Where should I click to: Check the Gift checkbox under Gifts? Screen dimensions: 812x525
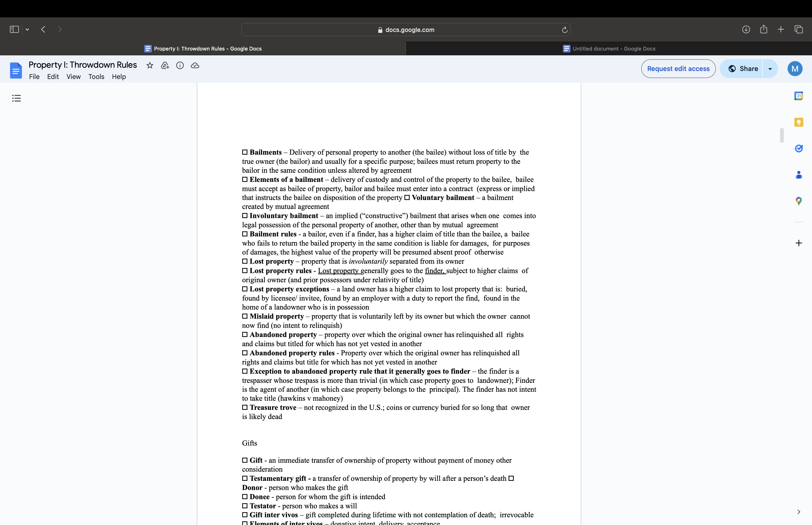pos(245,460)
